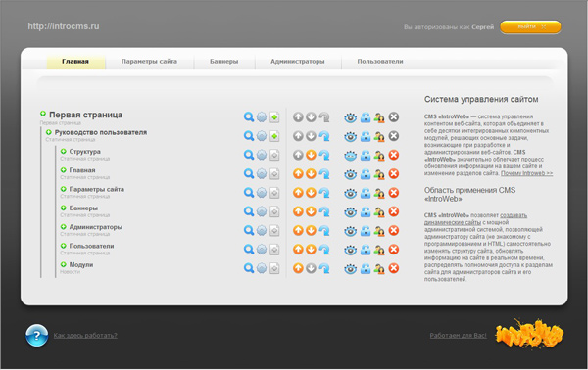Open preview magnifier for Первая страница row

pyautogui.click(x=249, y=117)
